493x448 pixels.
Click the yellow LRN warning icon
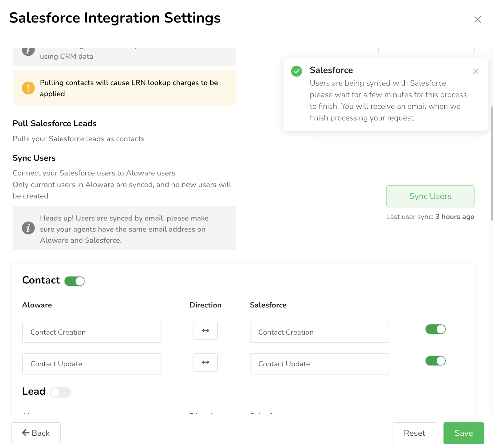tap(28, 88)
